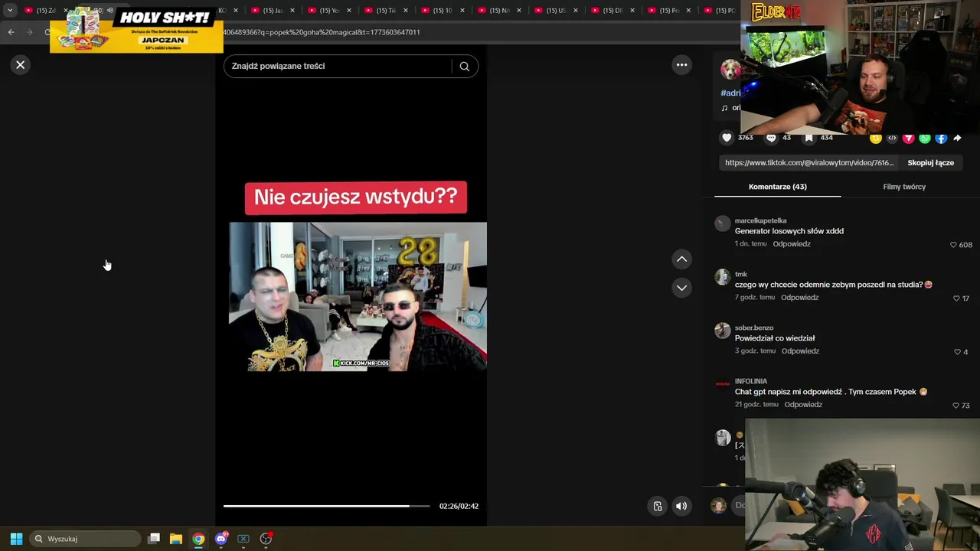Like marcelkapetelka's comment heart
This screenshot has width=980, height=551.
[x=953, y=245]
